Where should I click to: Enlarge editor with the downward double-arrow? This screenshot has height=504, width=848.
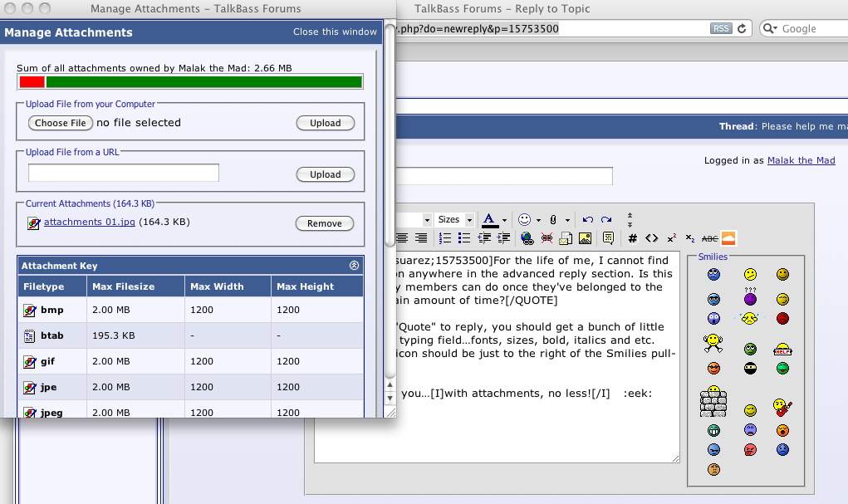click(x=630, y=223)
